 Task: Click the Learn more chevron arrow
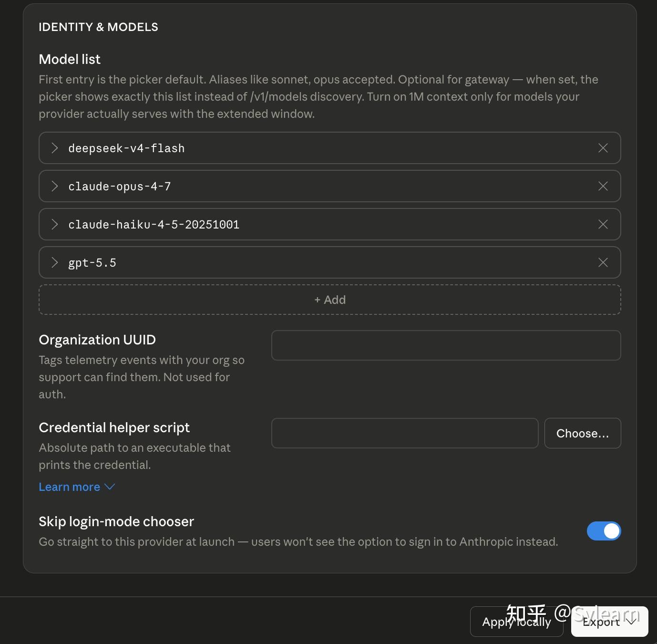pyautogui.click(x=110, y=487)
